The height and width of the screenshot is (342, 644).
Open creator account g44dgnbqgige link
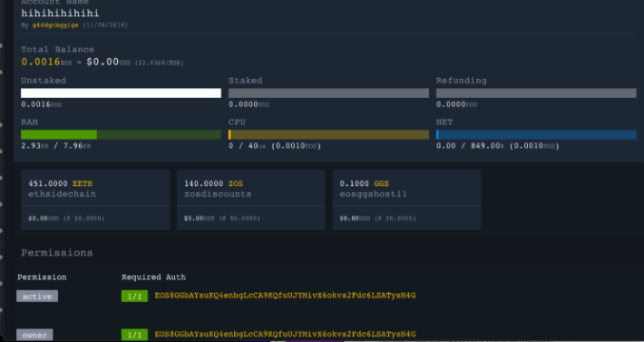pyautogui.click(x=55, y=25)
